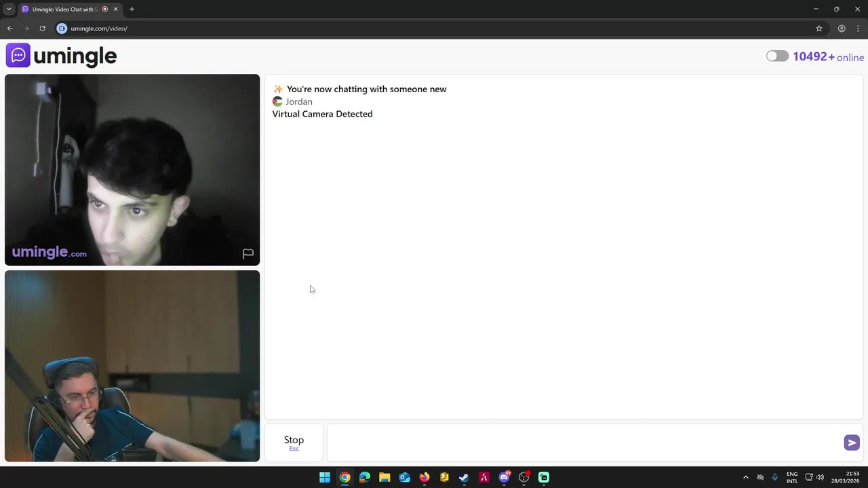Image resolution: width=868 pixels, height=488 pixels.
Task: Open the yellow app icon on taskbar
Action: tap(444, 477)
